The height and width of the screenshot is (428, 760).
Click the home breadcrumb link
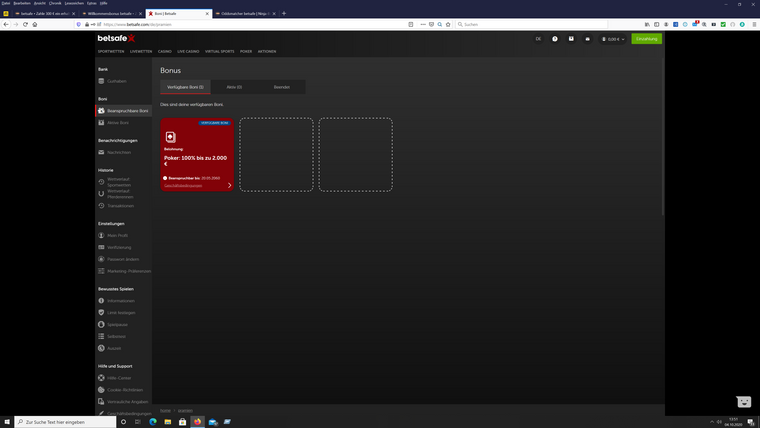pos(165,411)
